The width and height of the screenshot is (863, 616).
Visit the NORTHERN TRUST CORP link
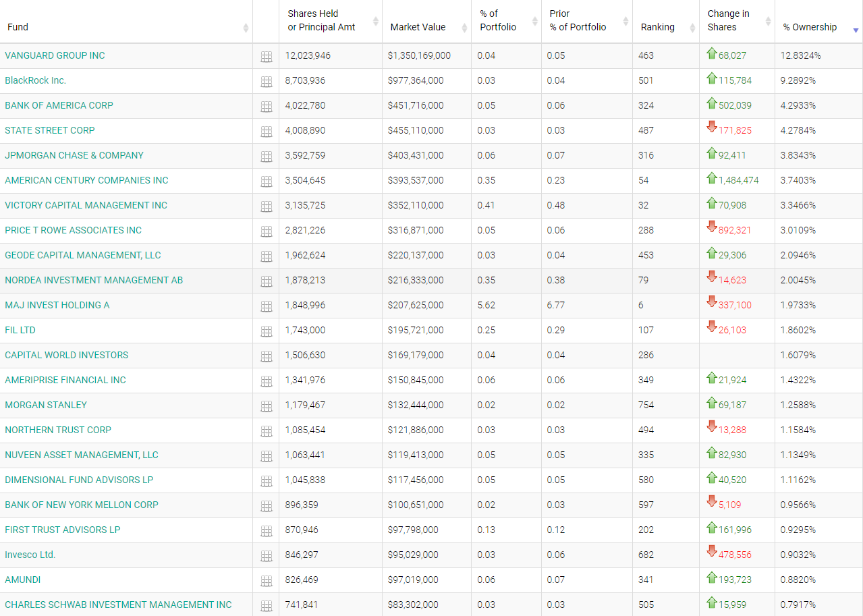58,430
